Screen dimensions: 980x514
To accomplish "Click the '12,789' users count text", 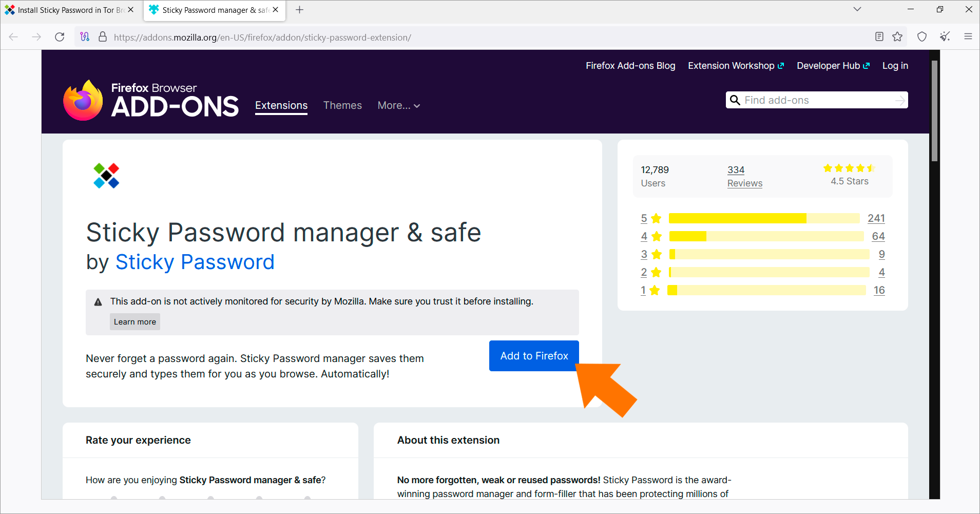I will [x=655, y=170].
